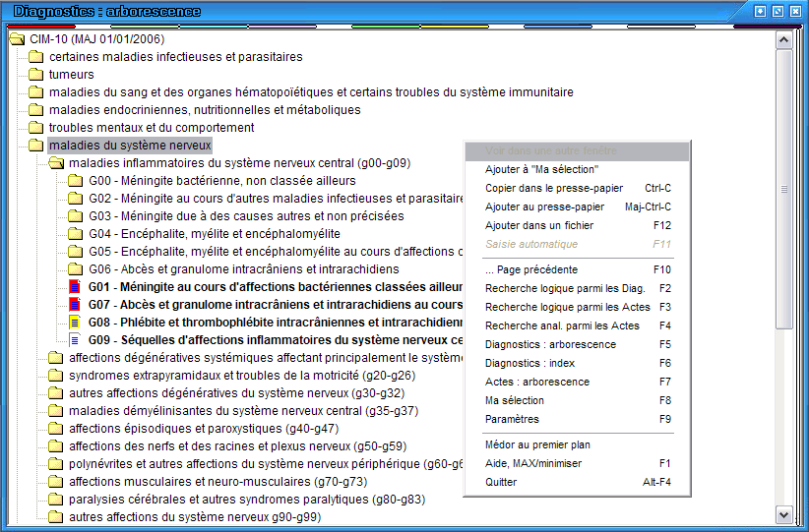Click folder icon of 'certaines maladies infectieuses et parasitaires'

pyautogui.click(x=35, y=57)
